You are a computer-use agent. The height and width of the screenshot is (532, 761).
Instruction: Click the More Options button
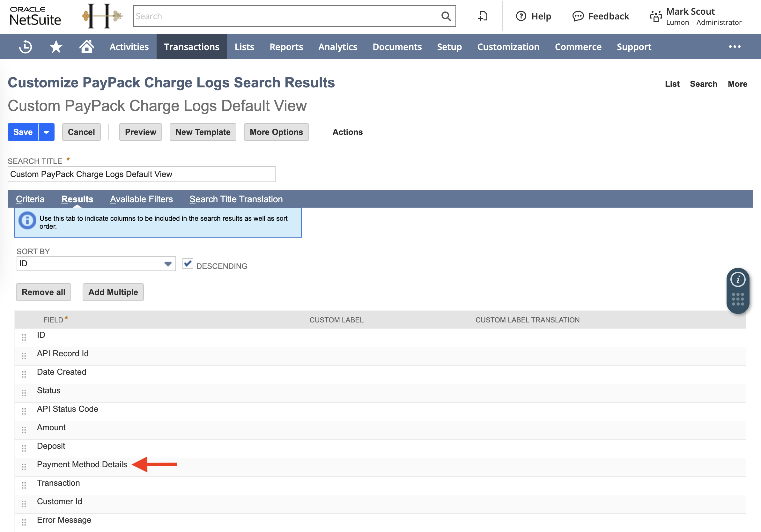tap(276, 132)
